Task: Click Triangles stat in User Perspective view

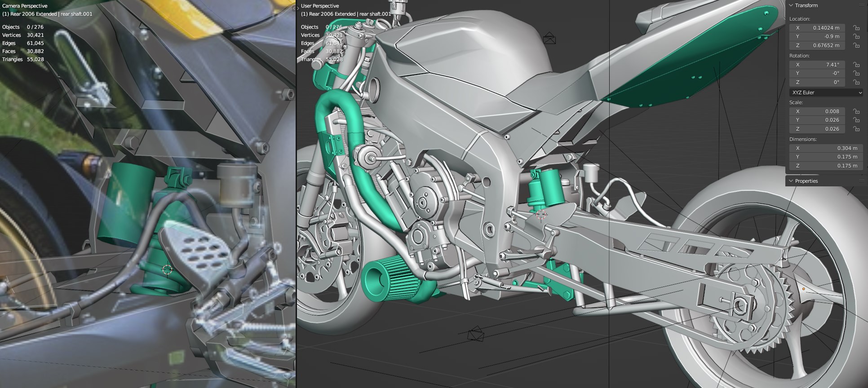Action: click(x=322, y=59)
